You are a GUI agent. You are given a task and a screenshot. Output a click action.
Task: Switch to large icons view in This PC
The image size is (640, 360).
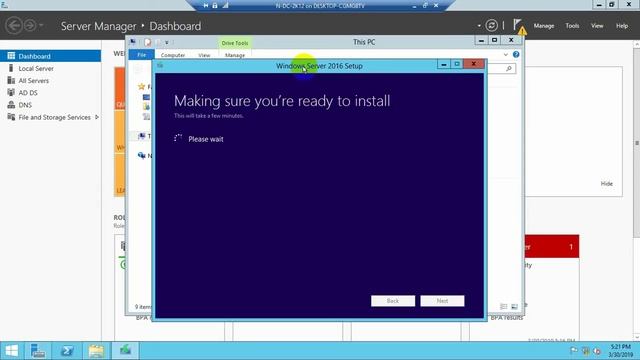coord(514,307)
